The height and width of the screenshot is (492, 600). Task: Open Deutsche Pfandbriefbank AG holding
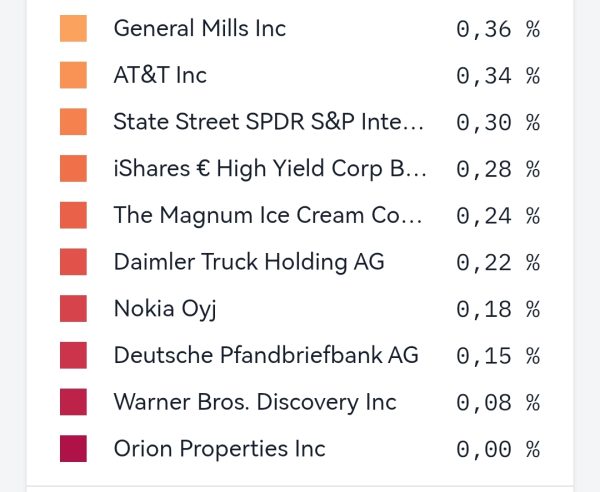pyautogui.click(x=266, y=355)
